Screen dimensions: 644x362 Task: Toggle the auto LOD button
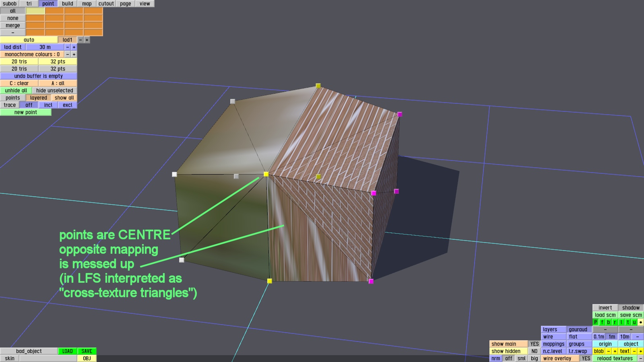[x=29, y=40]
